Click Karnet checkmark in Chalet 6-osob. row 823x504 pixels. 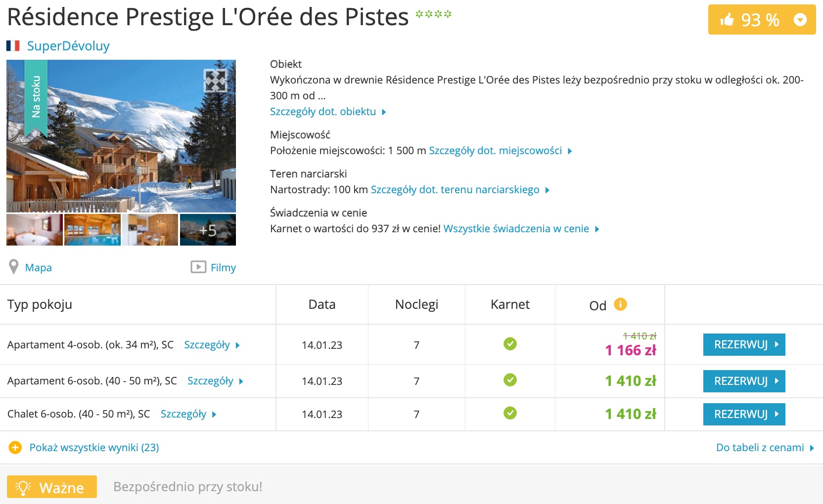tap(510, 413)
